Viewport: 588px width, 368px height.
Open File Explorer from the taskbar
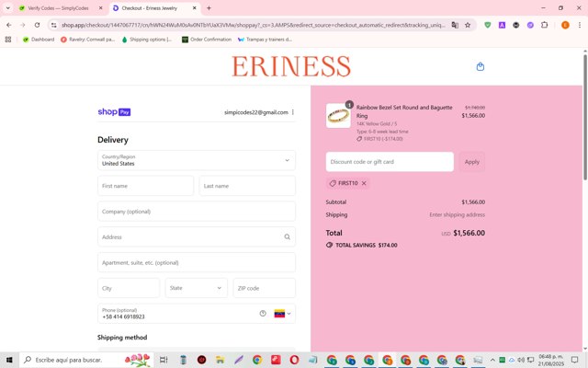220,360
